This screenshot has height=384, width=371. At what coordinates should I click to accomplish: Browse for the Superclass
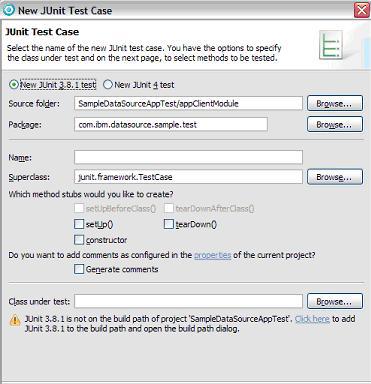pyautogui.click(x=335, y=177)
